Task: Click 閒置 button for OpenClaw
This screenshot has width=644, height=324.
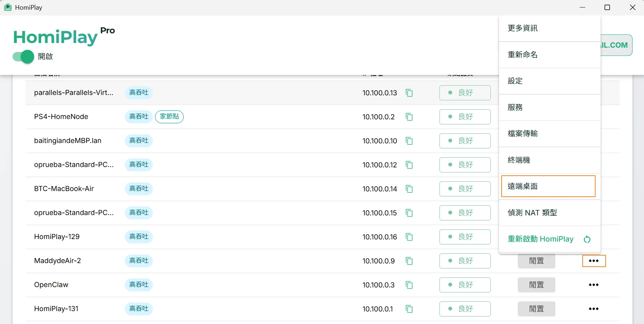Action: [536, 285]
